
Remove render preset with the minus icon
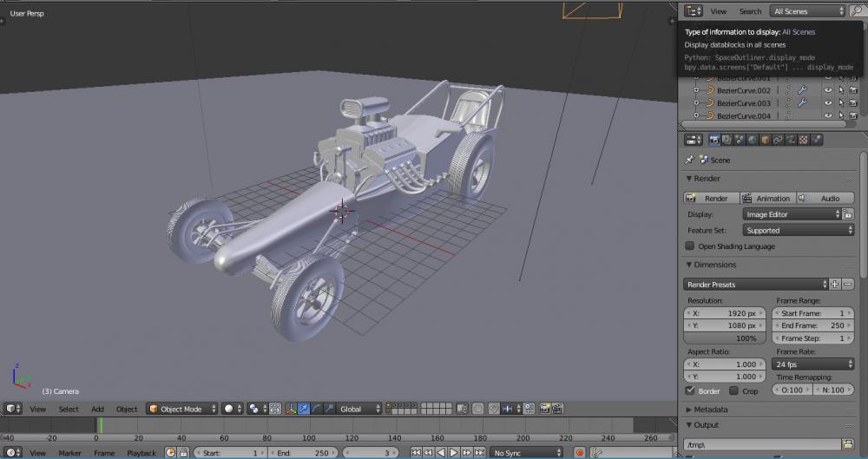pos(848,285)
